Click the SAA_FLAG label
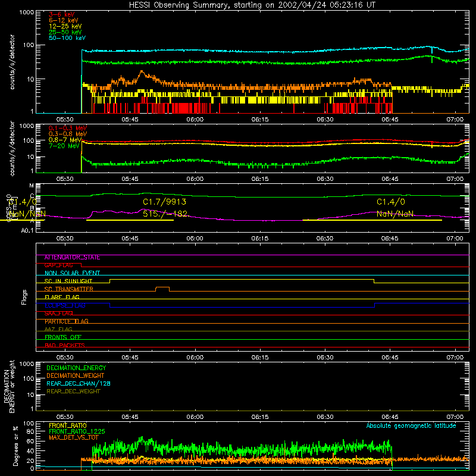Image resolution: width=476 pixels, height=476 pixels. pyautogui.click(x=58, y=314)
